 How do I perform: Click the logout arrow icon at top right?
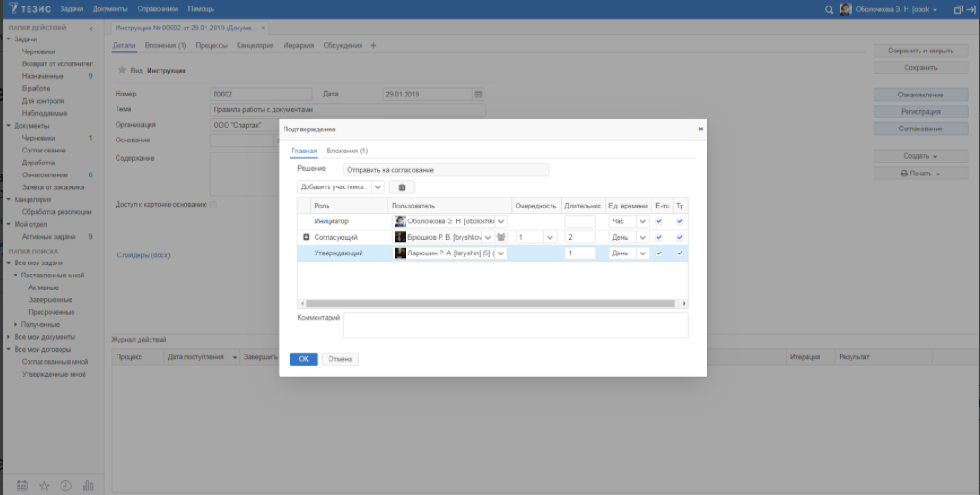(x=971, y=9)
